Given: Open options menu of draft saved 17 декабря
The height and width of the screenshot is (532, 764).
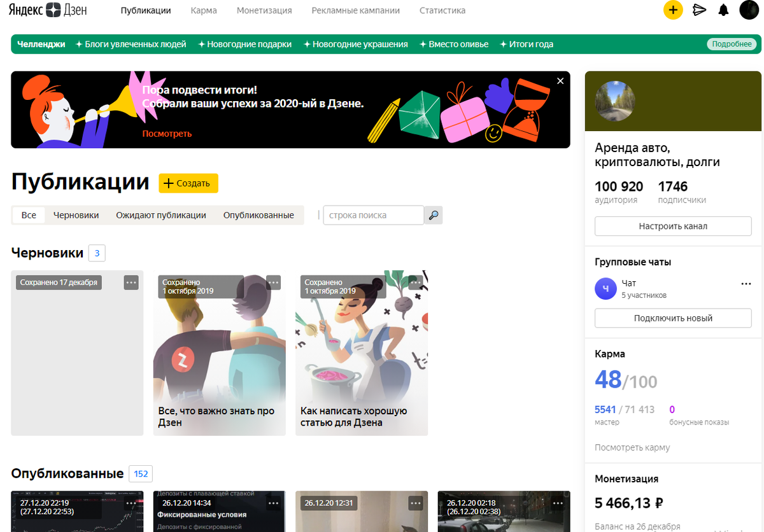Looking at the screenshot, I should click(x=131, y=283).
